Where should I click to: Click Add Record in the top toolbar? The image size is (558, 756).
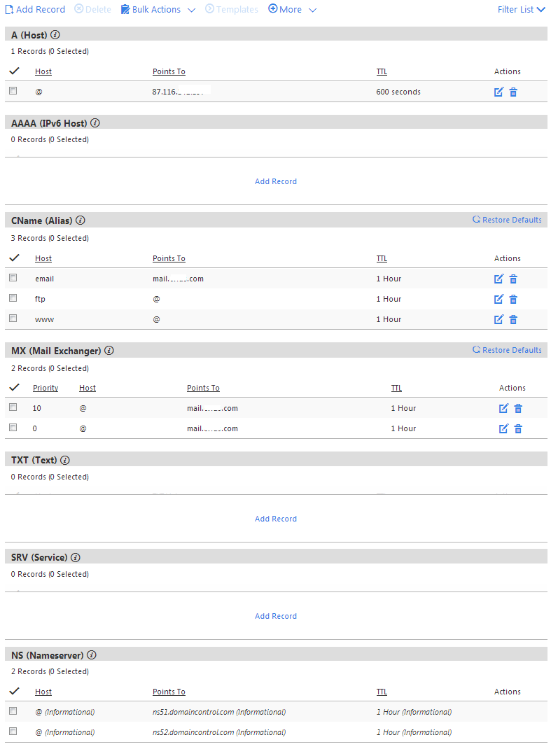click(35, 10)
